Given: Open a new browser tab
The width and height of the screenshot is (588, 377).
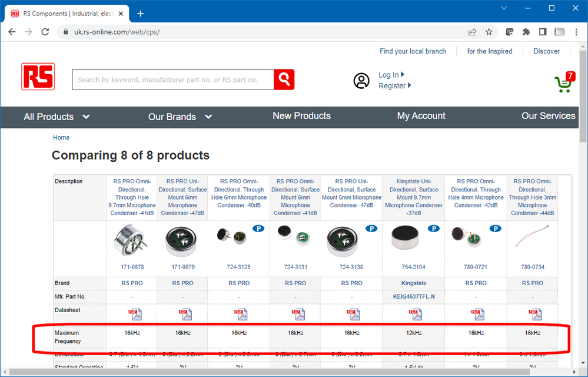Looking at the screenshot, I should click(140, 14).
